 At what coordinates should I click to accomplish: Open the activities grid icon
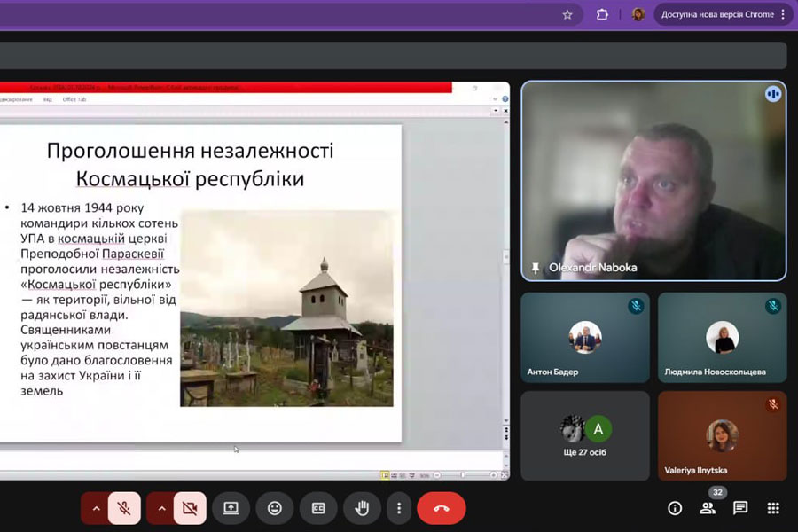[x=773, y=508]
